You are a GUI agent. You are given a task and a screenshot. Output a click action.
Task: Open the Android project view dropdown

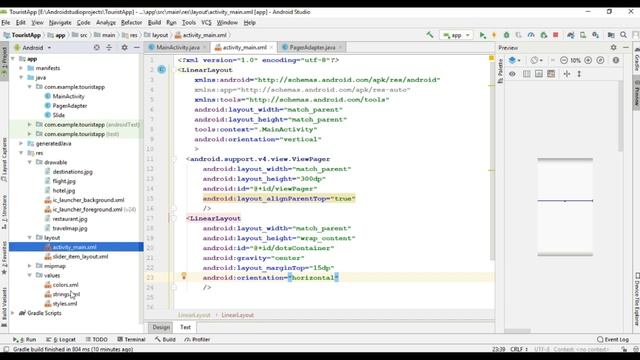tap(33, 48)
